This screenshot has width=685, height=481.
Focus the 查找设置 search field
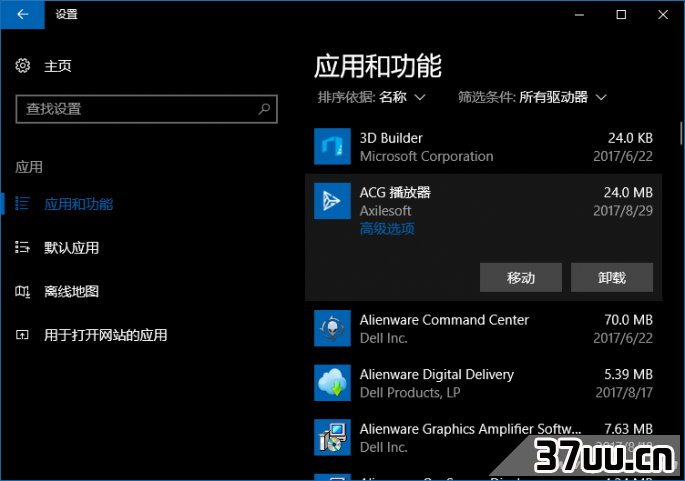pyautogui.click(x=146, y=109)
